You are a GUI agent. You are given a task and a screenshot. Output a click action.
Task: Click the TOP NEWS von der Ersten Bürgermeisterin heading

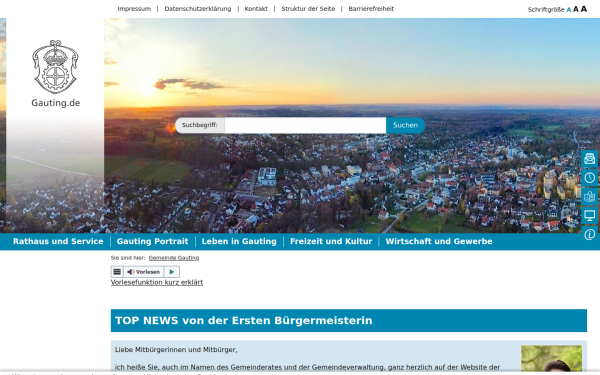click(x=244, y=321)
